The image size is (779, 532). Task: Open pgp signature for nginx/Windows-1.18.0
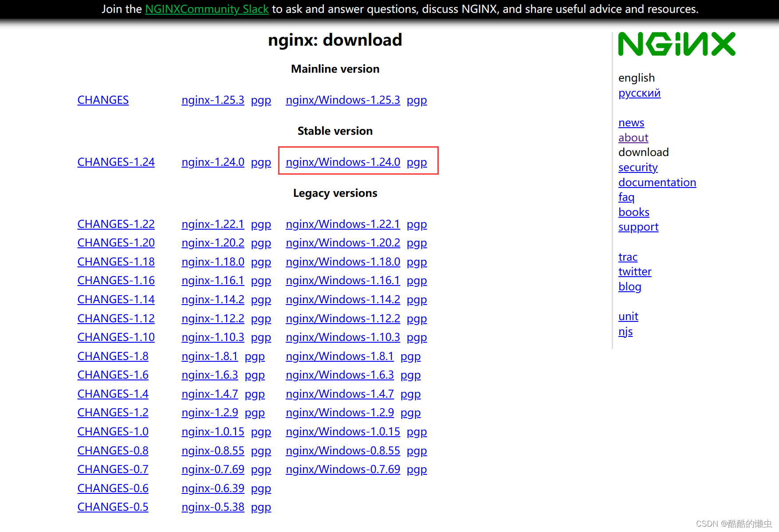point(417,262)
